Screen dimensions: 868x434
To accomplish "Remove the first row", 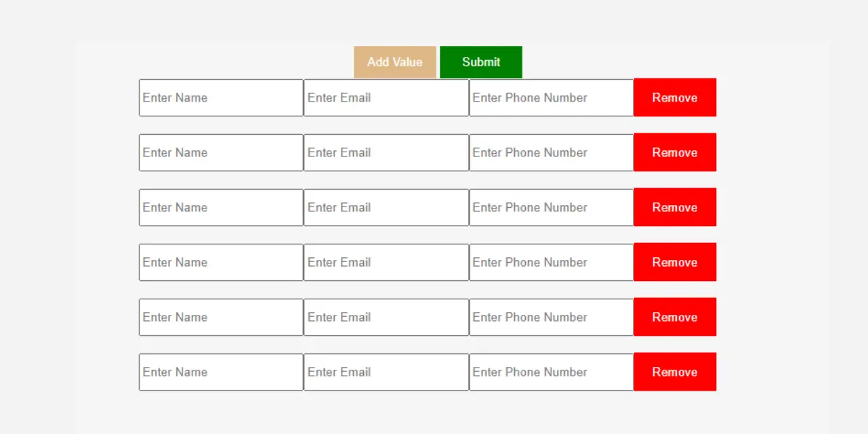I will (675, 97).
